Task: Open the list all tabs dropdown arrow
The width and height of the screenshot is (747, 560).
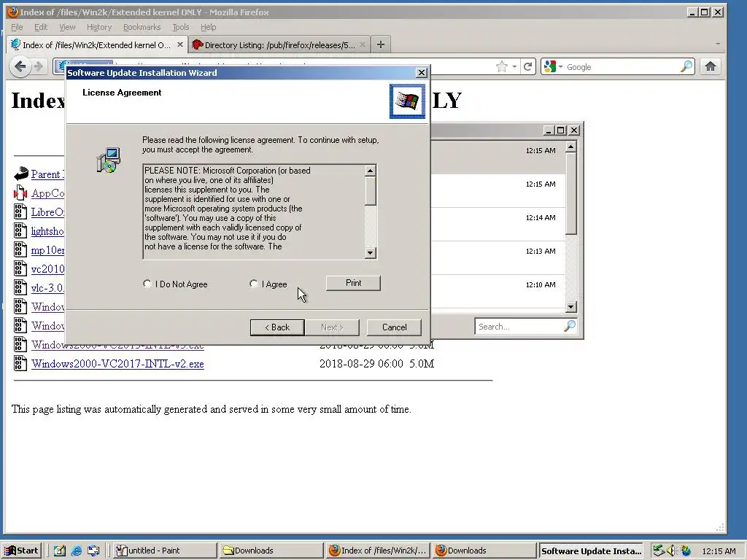Action: (718, 44)
